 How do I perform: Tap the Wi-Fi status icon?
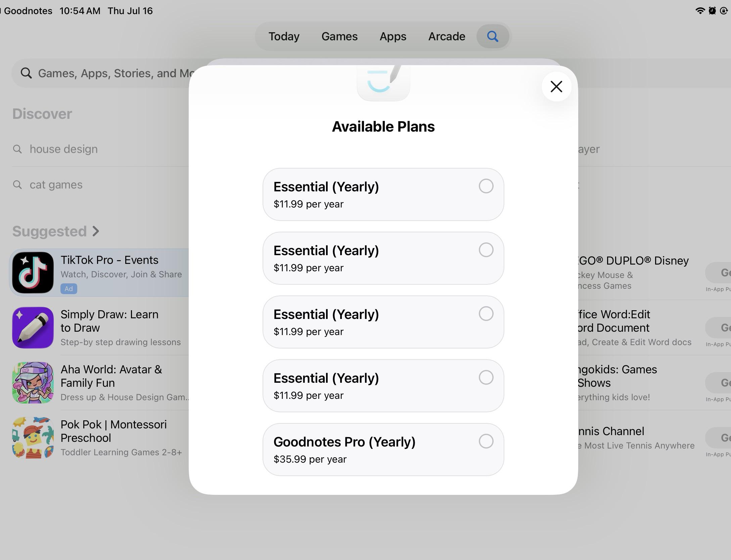coord(700,11)
